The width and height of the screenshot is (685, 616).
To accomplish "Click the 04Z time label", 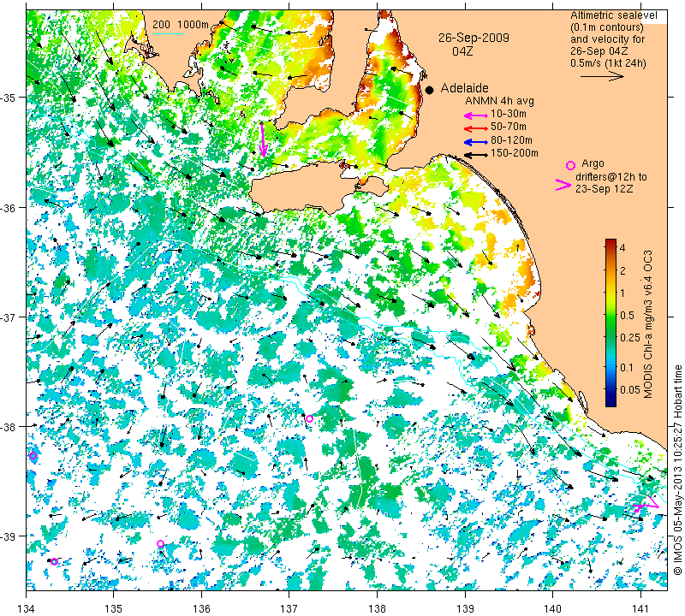I will tap(462, 51).
